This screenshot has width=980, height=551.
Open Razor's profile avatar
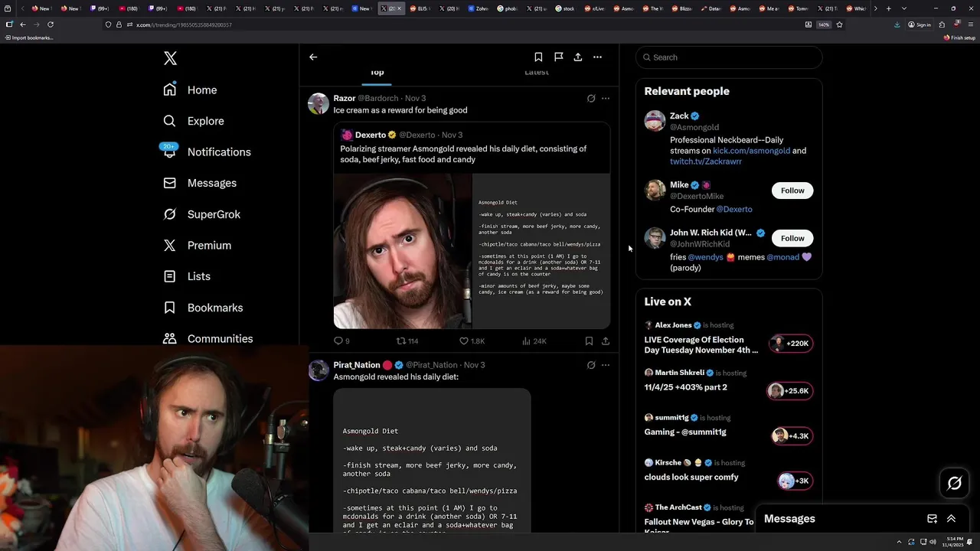pos(318,103)
